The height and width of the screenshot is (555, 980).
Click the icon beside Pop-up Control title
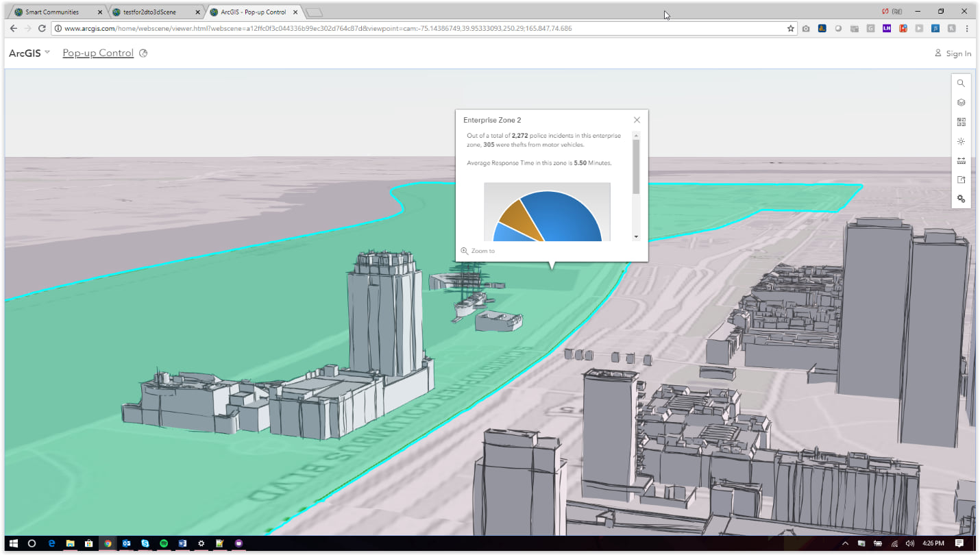click(143, 53)
